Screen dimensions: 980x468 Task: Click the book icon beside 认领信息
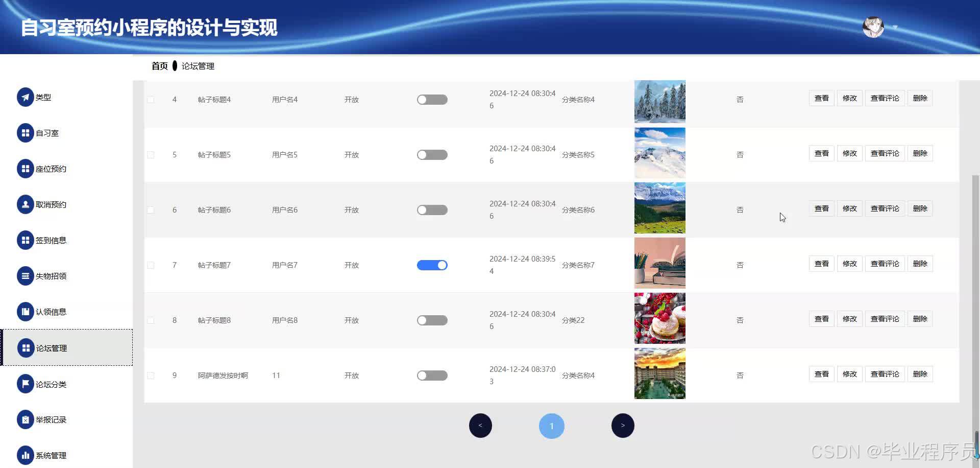26,312
